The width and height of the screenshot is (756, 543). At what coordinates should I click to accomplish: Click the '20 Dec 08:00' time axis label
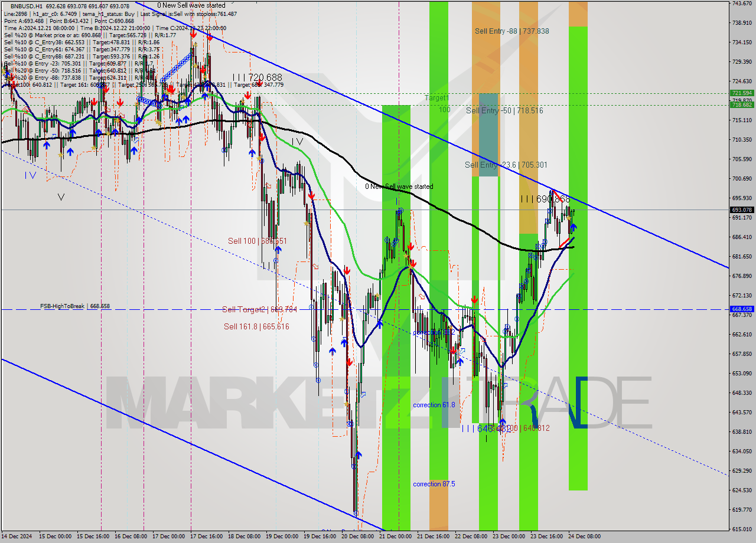357,537
